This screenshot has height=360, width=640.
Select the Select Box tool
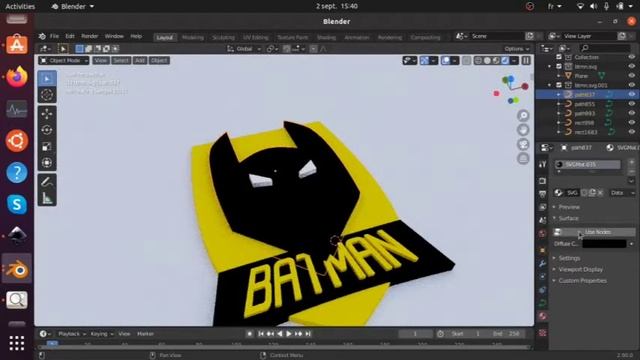pyautogui.click(x=47, y=78)
